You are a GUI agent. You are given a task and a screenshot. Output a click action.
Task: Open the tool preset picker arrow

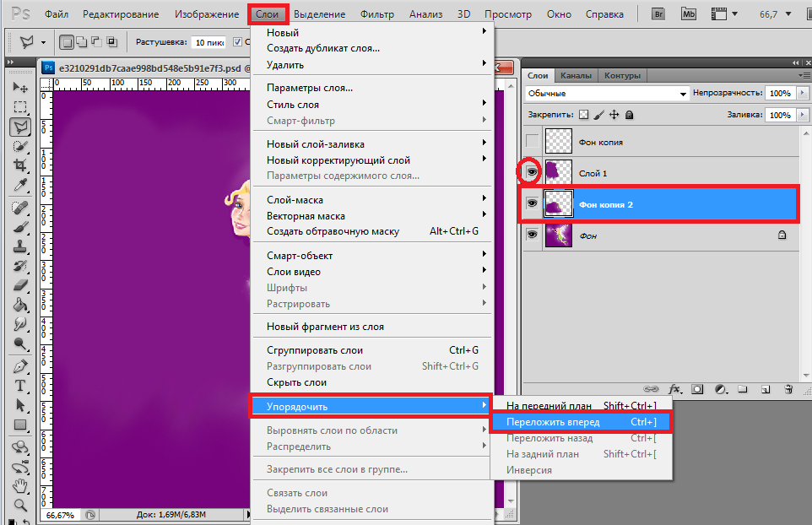(44, 42)
